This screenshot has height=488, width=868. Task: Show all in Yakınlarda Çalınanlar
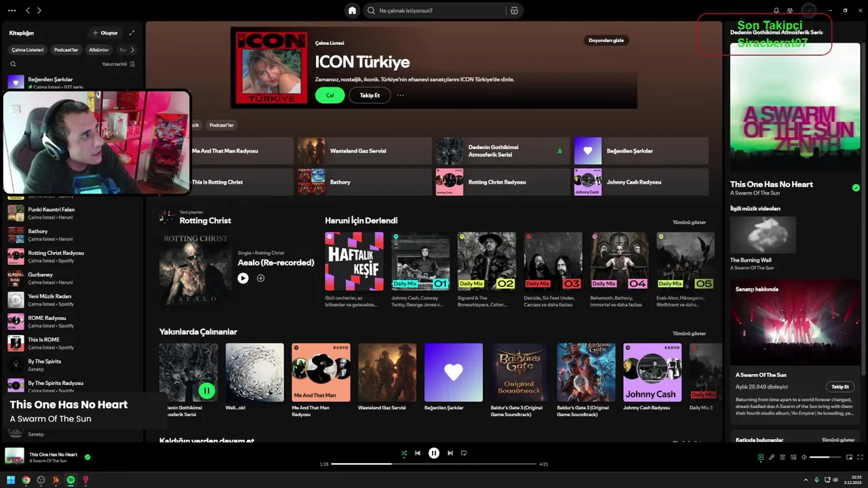point(689,333)
